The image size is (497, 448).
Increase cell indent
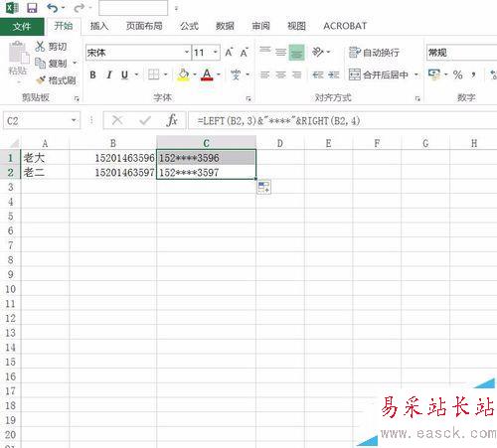point(334,75)
